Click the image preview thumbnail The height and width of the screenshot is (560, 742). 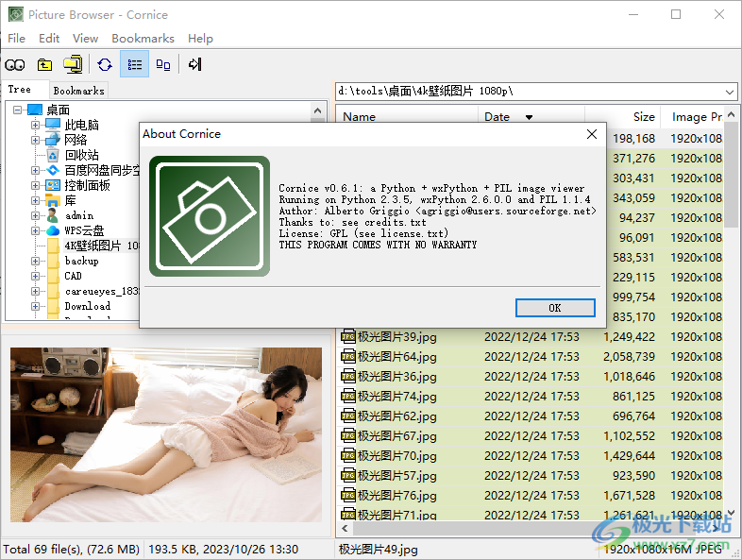tap(166, 435)
